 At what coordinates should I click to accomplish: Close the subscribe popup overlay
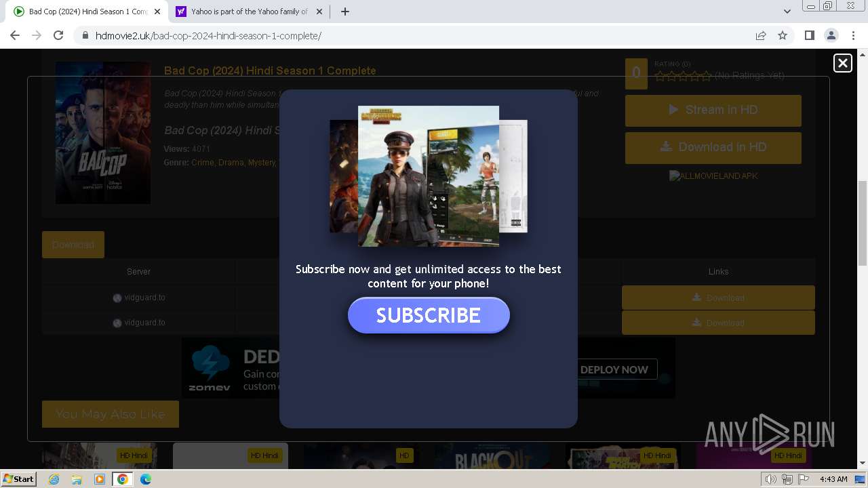point(842,63)
